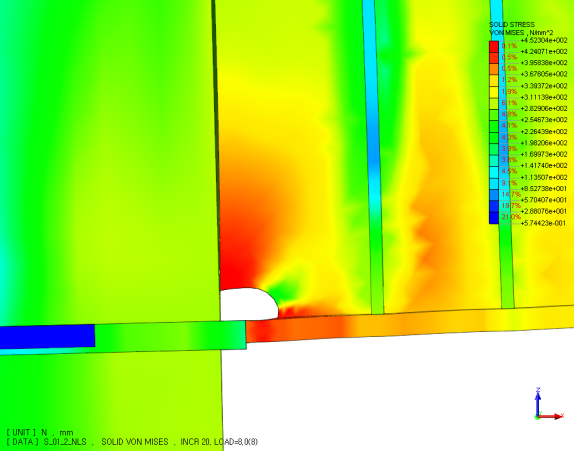Image resolution: width=574 pixels, height=451 pixels.
Task: Pick the blue legend swatch labeled 14.7%
Action: click(x=494, y=195)
